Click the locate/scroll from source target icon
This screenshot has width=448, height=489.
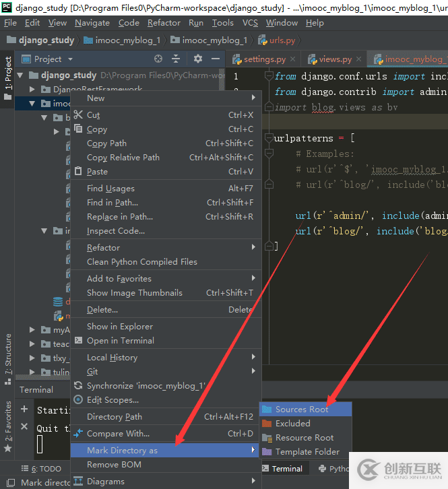tap(158, 59)
